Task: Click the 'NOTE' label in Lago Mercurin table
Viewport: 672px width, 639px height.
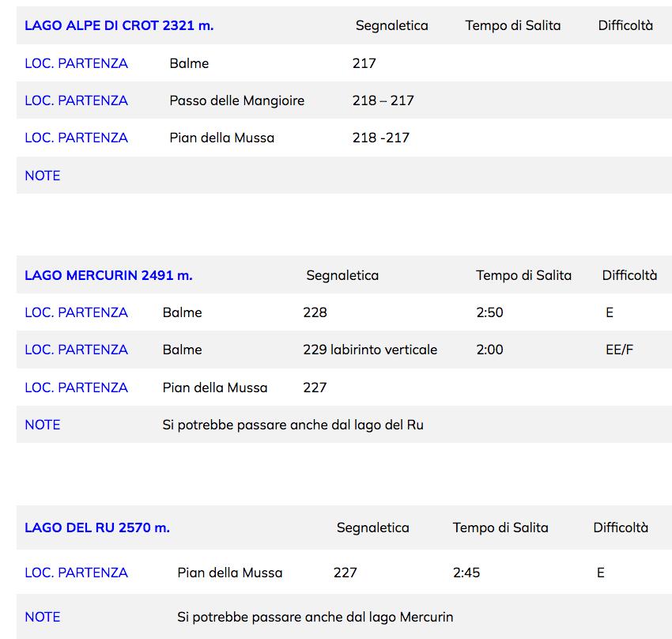Action: point(43,425)
